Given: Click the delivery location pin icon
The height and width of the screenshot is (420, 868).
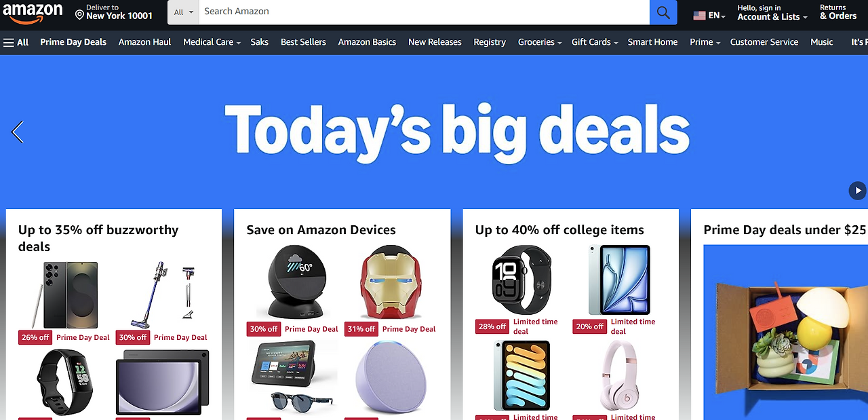Looking at the screenshot, I should click(x=79, y=15).
